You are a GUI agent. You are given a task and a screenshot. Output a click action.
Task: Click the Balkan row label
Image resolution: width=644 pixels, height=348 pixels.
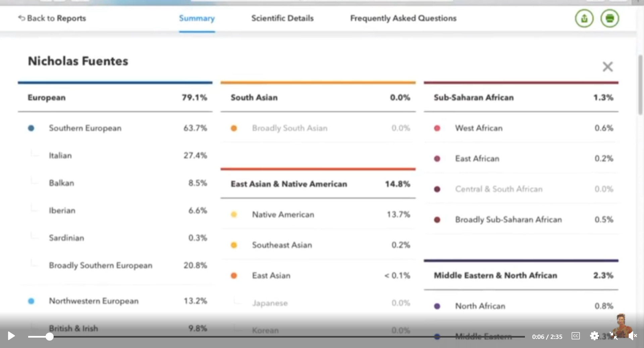61,183
